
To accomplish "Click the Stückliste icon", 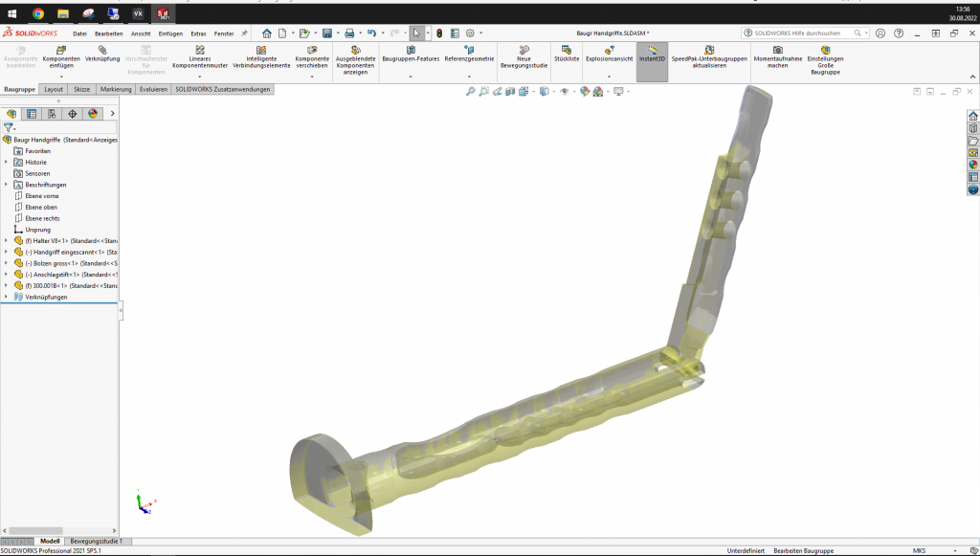I will 567,54.
